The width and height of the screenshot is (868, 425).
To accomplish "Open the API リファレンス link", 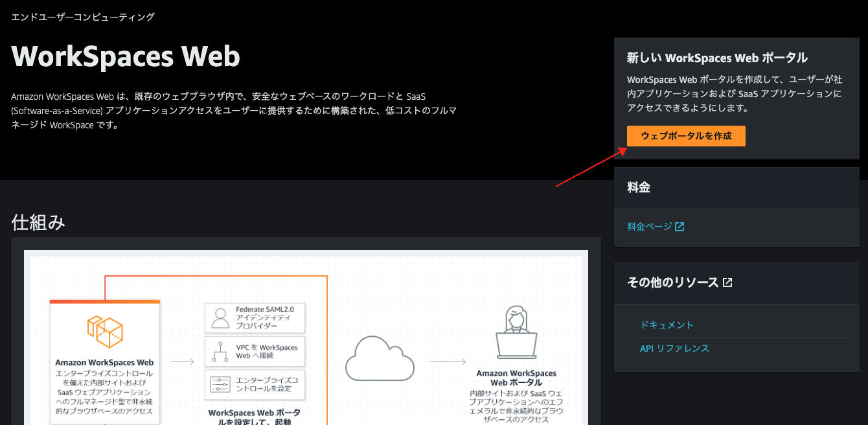I will 673,348.
